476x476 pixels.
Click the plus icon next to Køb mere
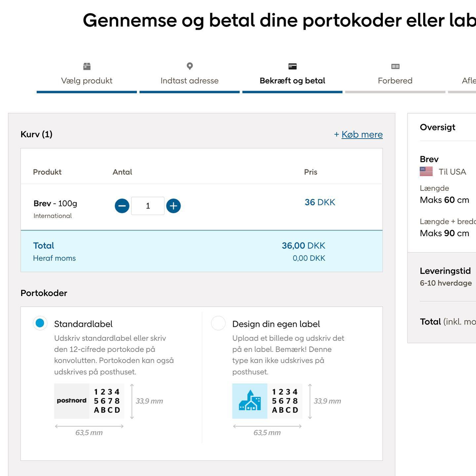(337, 134)
